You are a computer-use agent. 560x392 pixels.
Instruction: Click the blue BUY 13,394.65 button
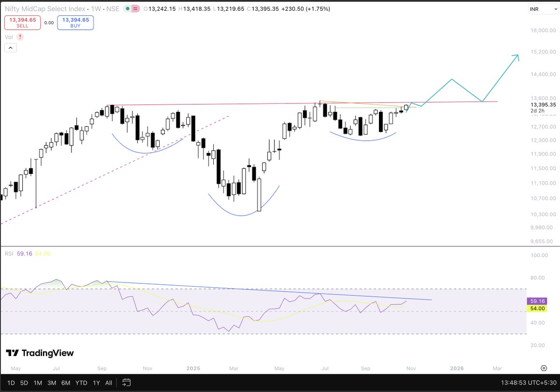[x=76, y=23]
